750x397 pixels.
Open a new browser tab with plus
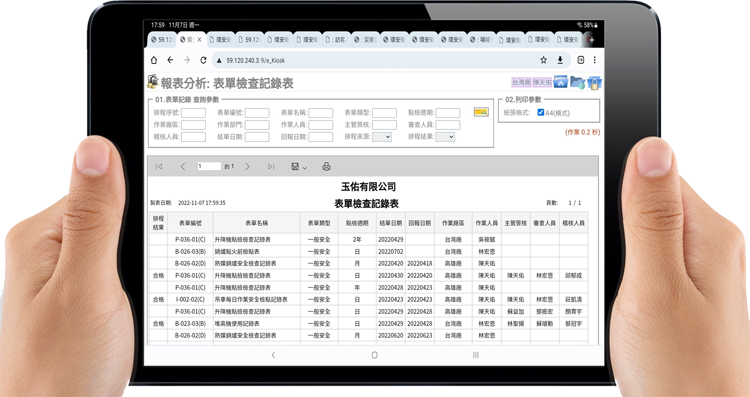coord(591,40)
